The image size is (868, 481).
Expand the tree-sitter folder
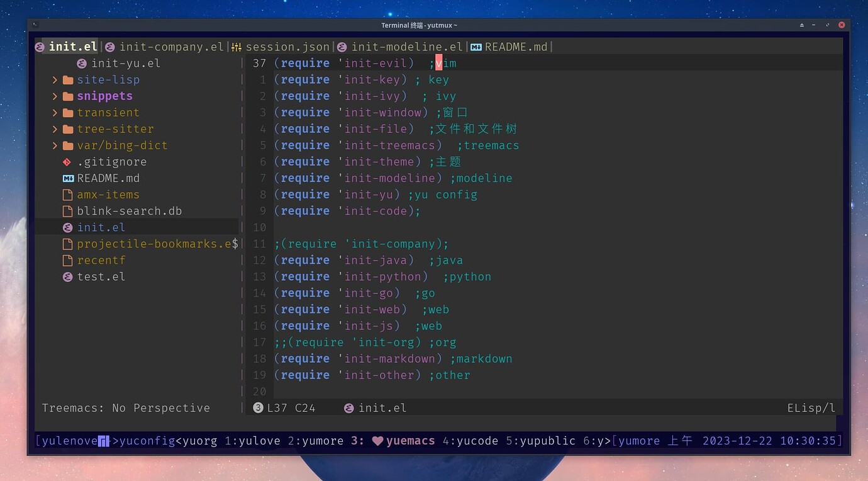(55, 128)
